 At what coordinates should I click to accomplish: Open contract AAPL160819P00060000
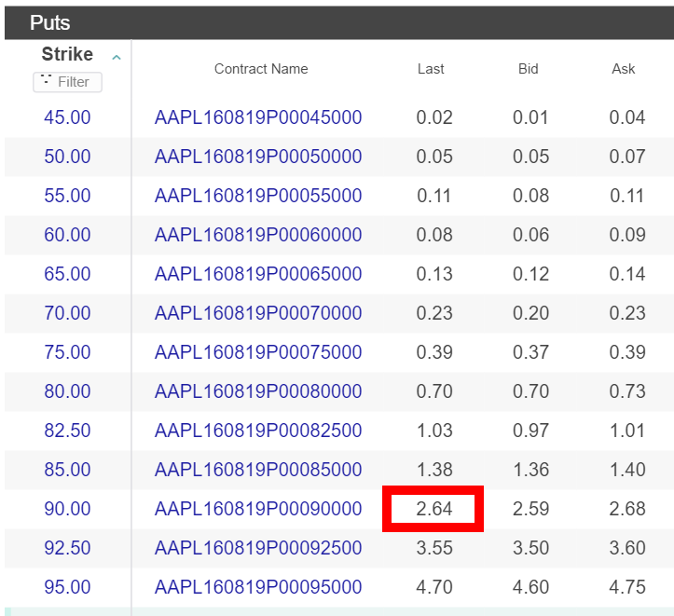[x=258, y=235]
